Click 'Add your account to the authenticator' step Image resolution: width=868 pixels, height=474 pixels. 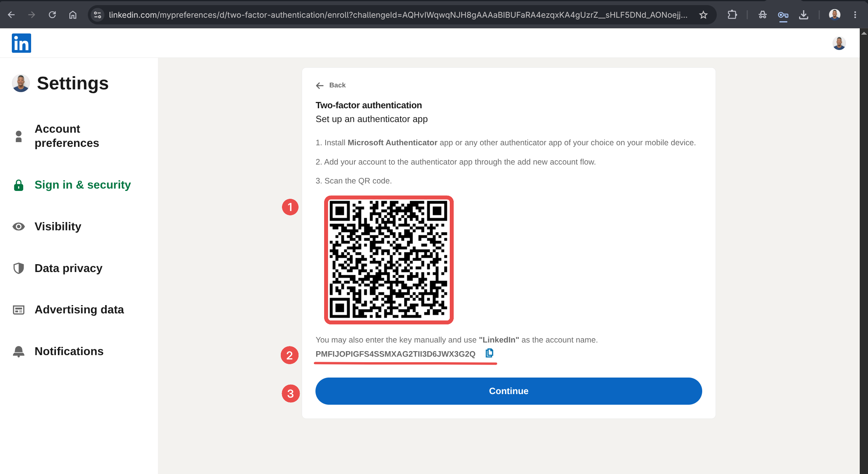coord(456,162)
